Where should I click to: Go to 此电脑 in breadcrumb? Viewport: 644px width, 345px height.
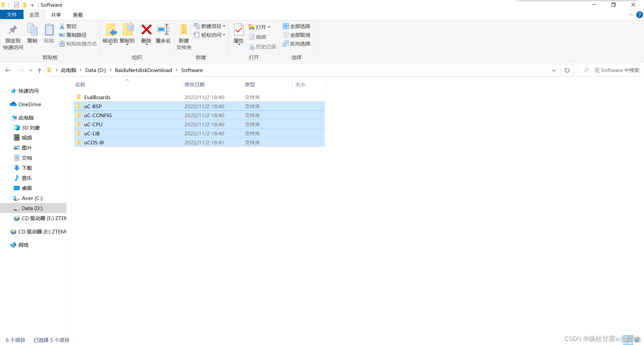pyautogui.click(x=69, y=70)
